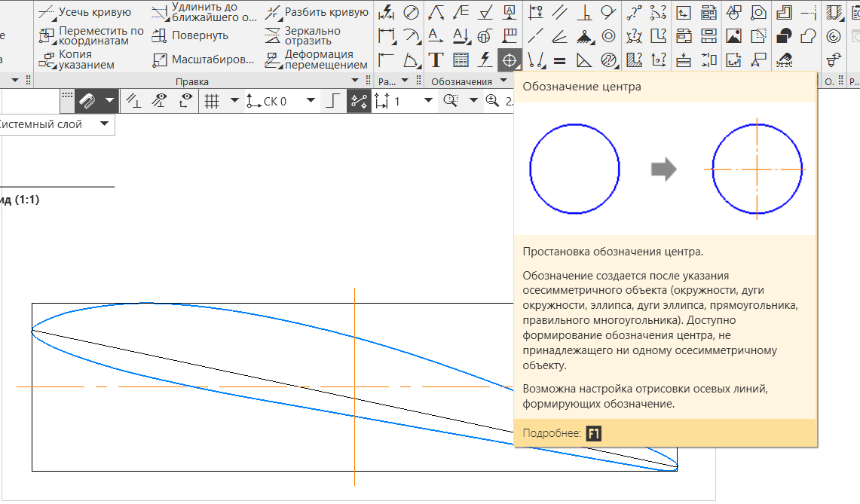This screenshot has height=504, width=860.
Task: Click Зеркально отразить mirror tool
Action: (x=303, y=35)
